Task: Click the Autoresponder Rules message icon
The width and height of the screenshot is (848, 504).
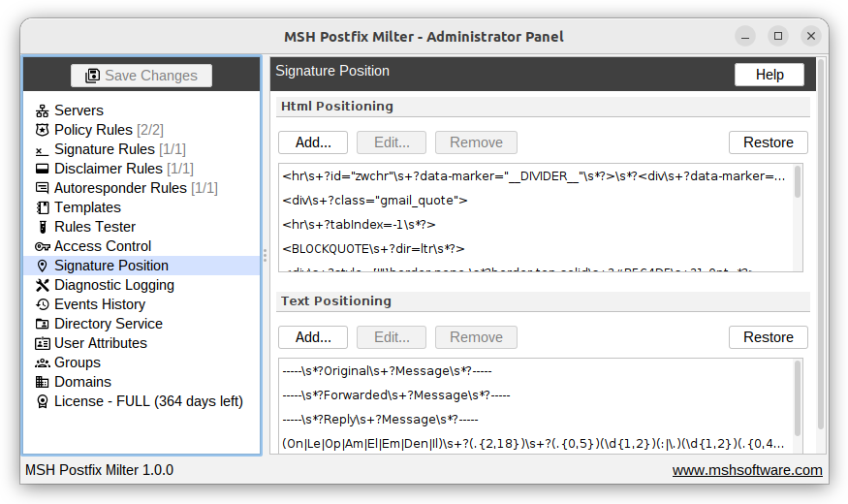Action: 43,188
